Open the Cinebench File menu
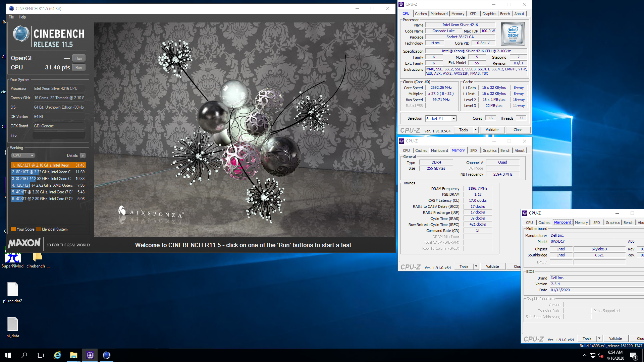Screen dimensions: 644x362 coord(11,17)
